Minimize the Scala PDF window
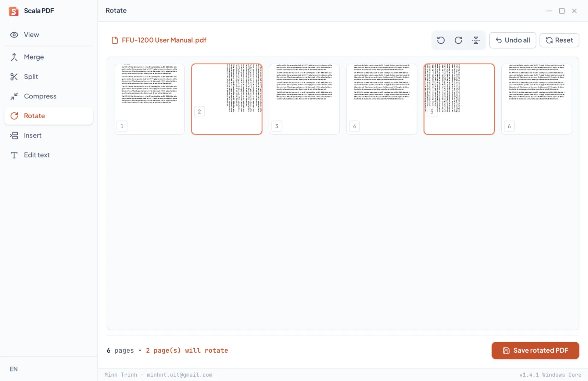 coord(549,11)
